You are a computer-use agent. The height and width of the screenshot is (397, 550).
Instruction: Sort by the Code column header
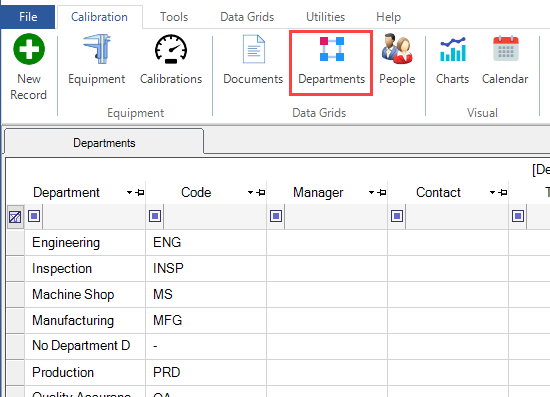tap(196, 193)
